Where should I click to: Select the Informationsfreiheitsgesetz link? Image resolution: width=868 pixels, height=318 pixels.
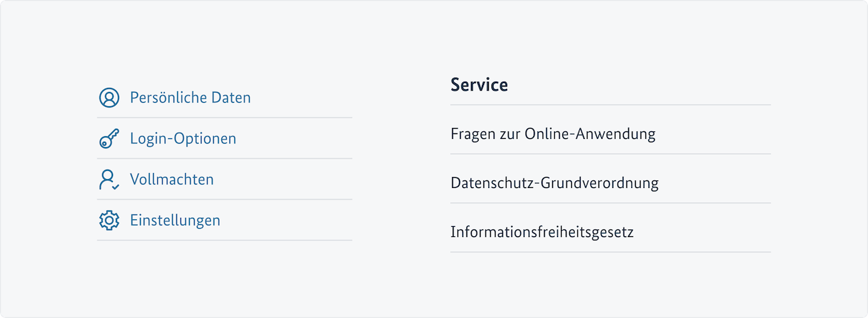[x=542, y=232]
